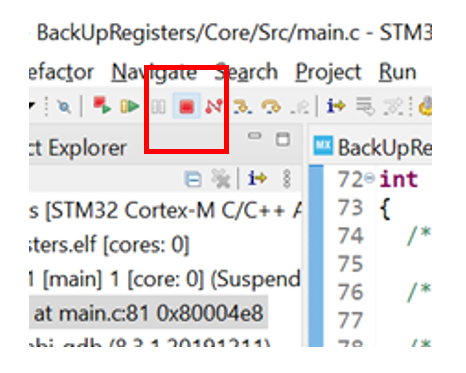The width and height of the screenshot is (466, 373).
Task: Select the BackUpRe editor tab
Action: coord(373,147)
